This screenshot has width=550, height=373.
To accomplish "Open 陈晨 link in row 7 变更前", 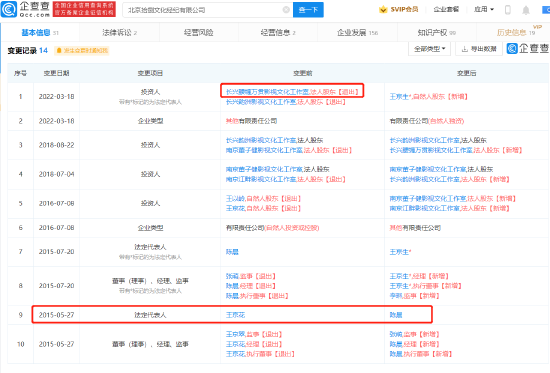I will [232, 252].
